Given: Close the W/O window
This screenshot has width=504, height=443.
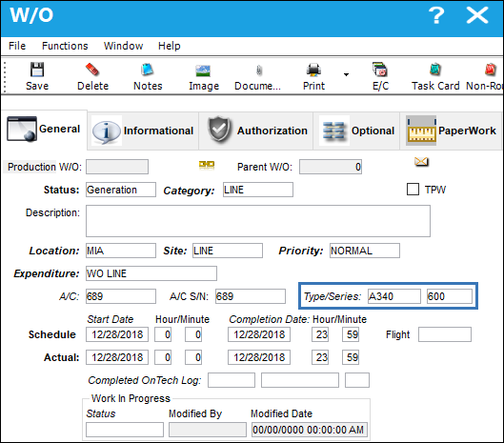Looking at the screenshot, I should tap(477, 15).
